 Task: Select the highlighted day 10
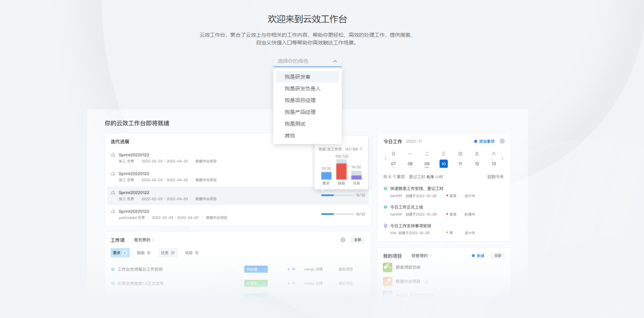[x=444, y=164]
